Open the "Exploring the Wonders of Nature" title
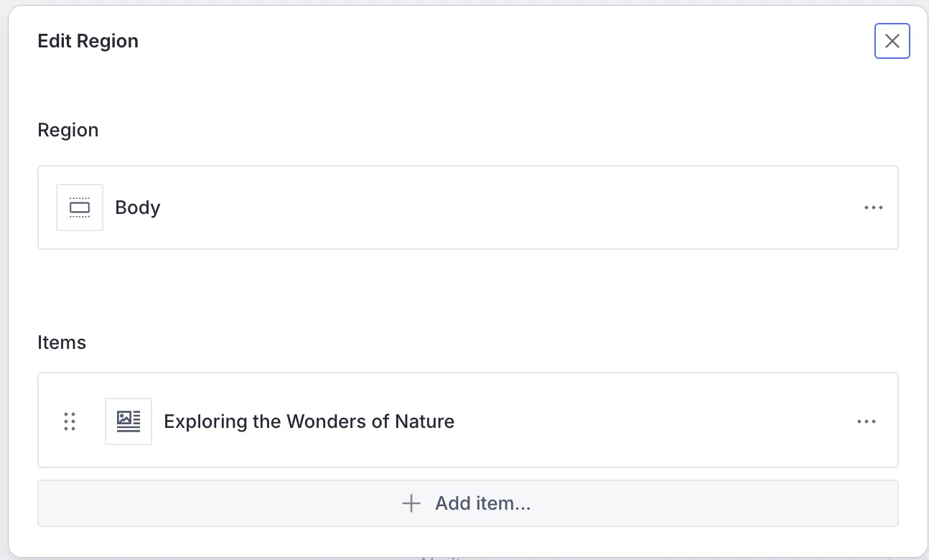 309,421
